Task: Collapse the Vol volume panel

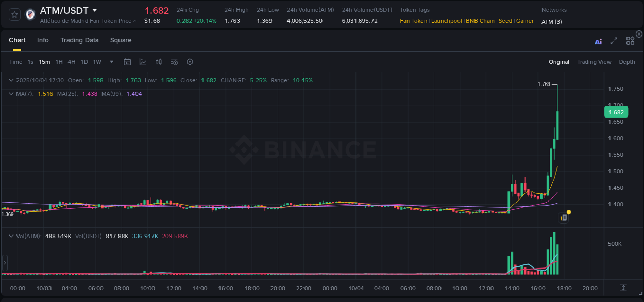Action: pyautogui.click(x=11, y=236)
